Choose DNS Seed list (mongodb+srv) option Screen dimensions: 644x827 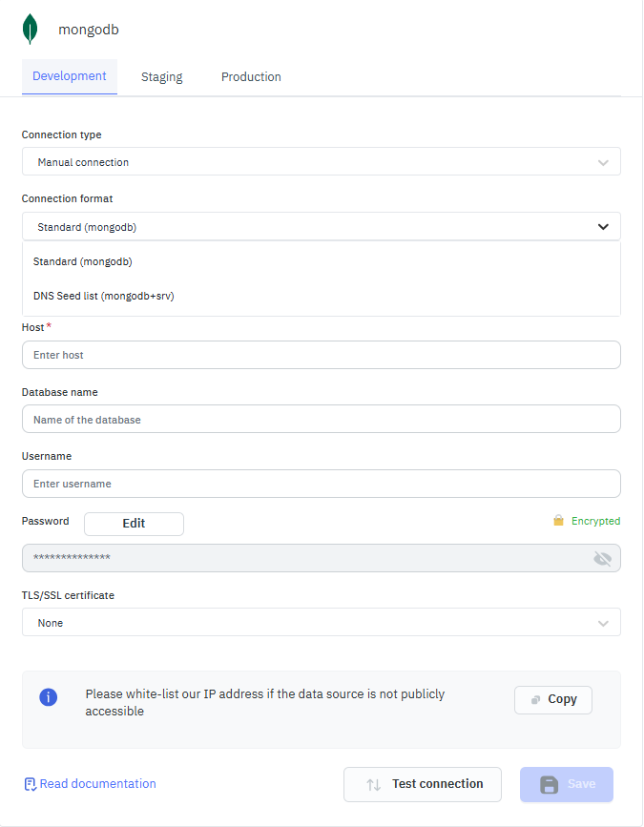(x=104, y=296)
